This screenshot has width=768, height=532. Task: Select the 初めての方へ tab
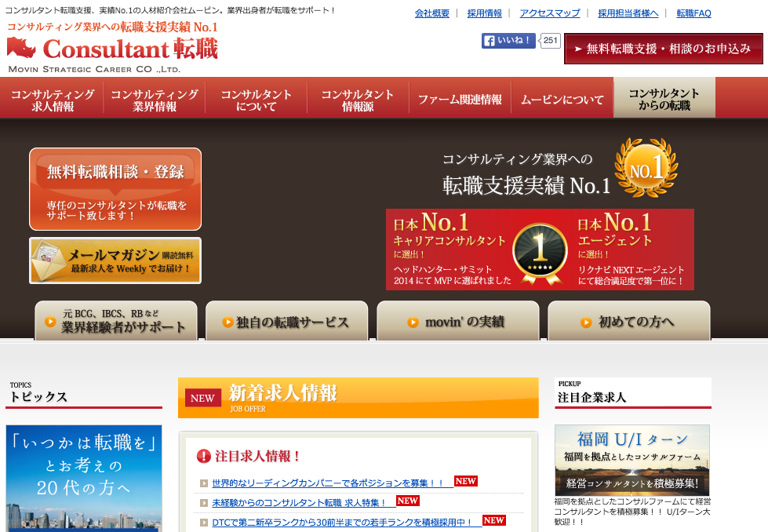[x=628, y=322]
